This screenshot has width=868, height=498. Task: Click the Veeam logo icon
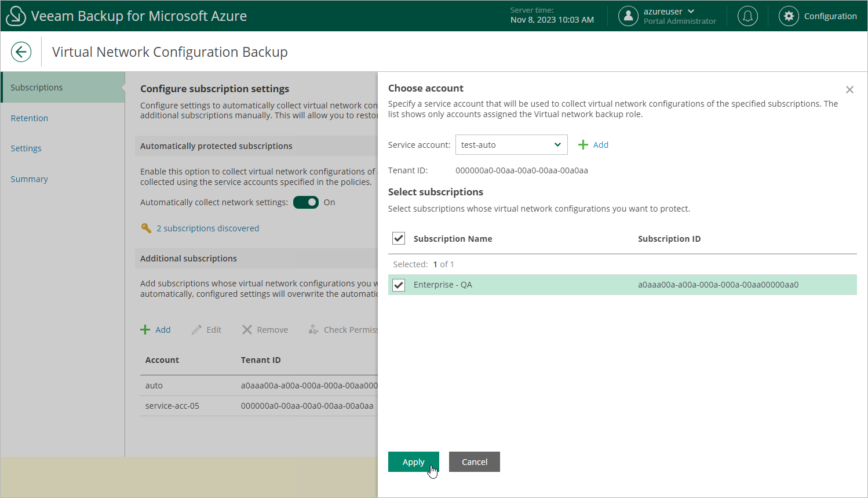(x=16, y=16)
